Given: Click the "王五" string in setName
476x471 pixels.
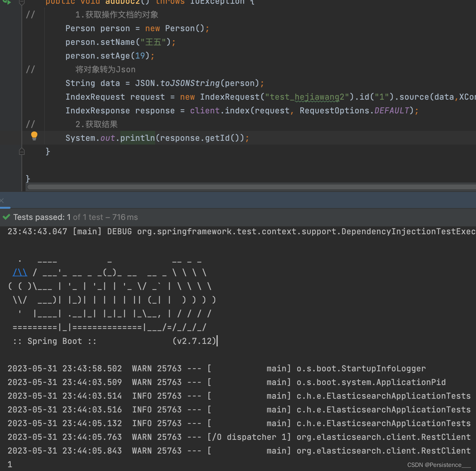Looking at the screenshot, I should pyautogui.click(x=153, y=42).
